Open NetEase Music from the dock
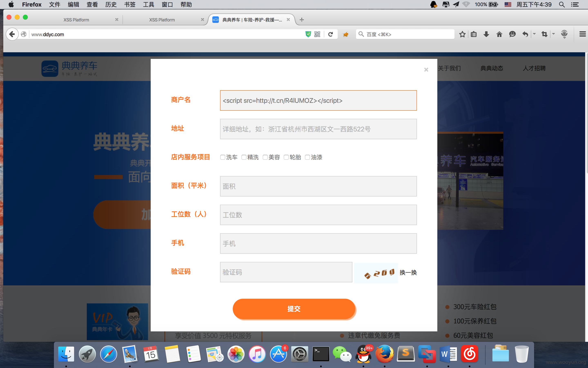 469,354
